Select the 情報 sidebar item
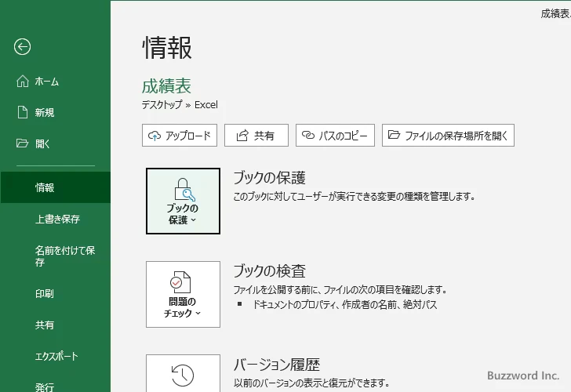This screenshot has height=392, width=571. (x=56, y=187)
